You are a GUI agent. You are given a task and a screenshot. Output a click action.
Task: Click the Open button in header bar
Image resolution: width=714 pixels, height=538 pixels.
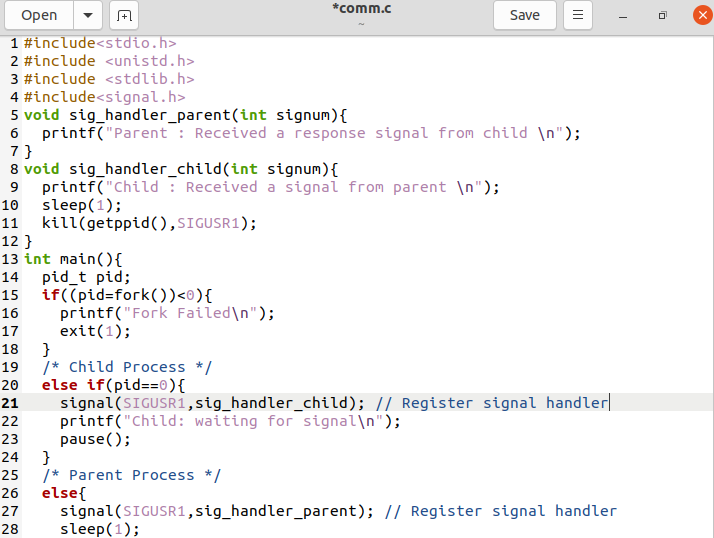click(x=39, y=15)
